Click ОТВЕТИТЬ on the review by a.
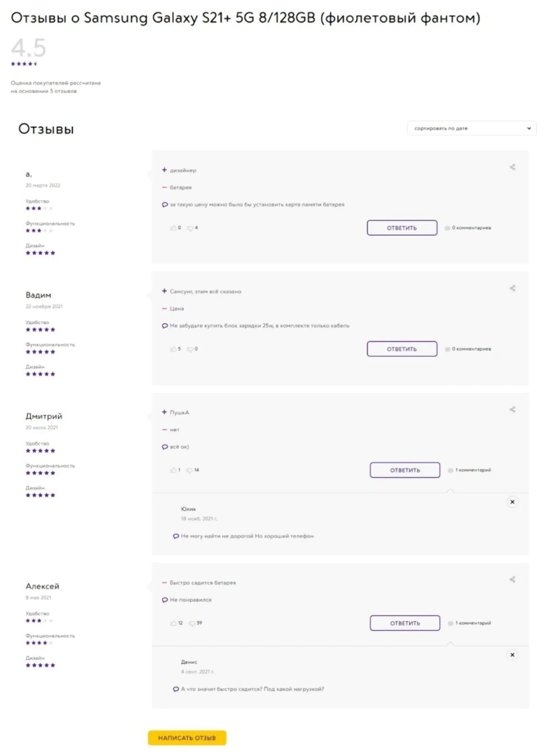The image size is (549, 756). tap(402, 228)
